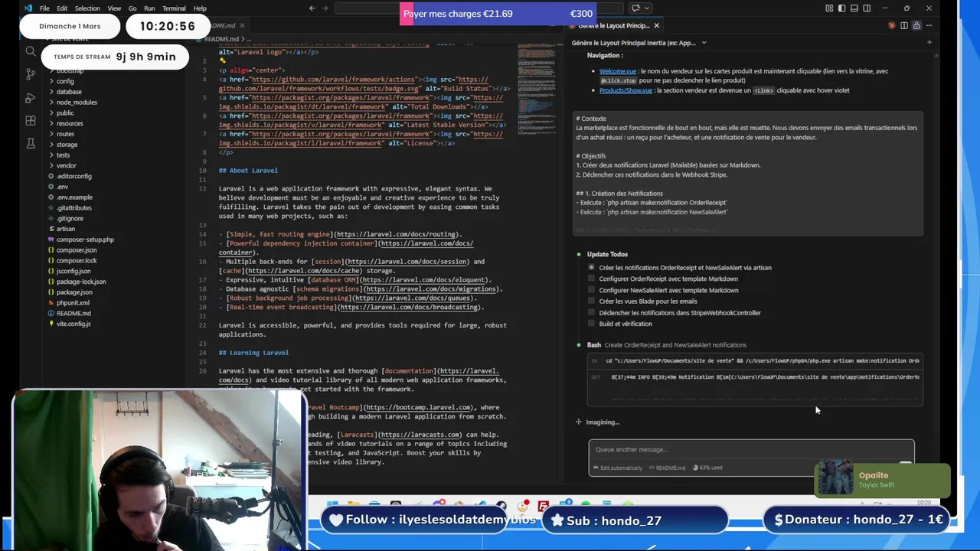Screen dimensions: 980x551
Task: Toggle the secondary side bar icon
Action: coord(867,8)
